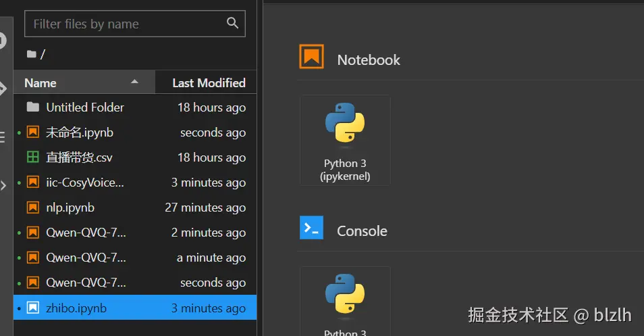
Task: Select Qwen-QVQ notebook modified 2 minutes ago
Action: point(86,233)
